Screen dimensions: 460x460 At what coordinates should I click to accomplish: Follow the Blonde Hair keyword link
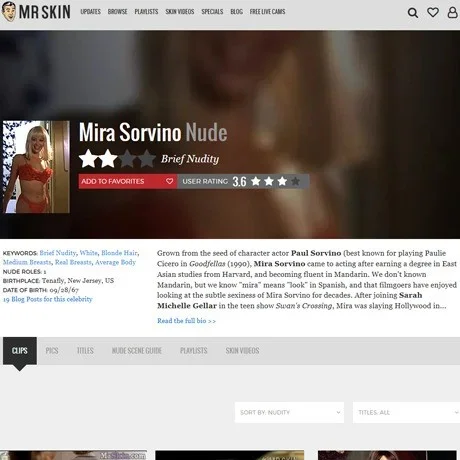coord(119,253)
